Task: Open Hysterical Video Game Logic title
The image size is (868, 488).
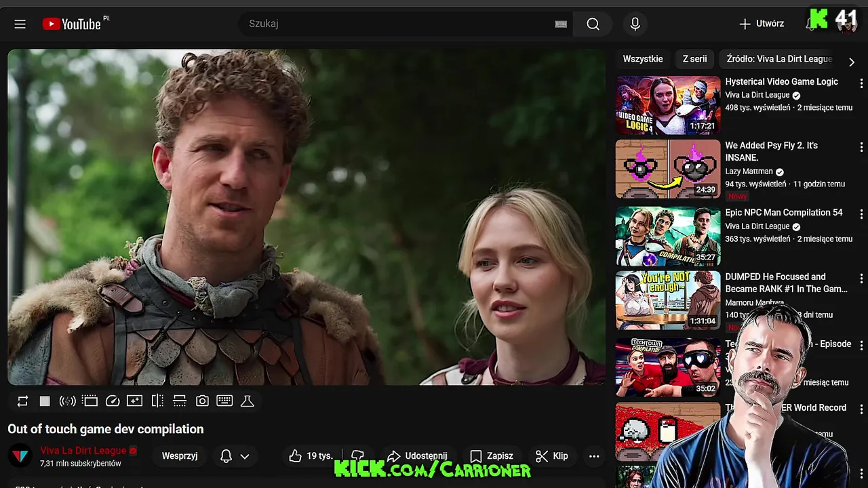Action: pyautogui.click(x=781, y=81)
